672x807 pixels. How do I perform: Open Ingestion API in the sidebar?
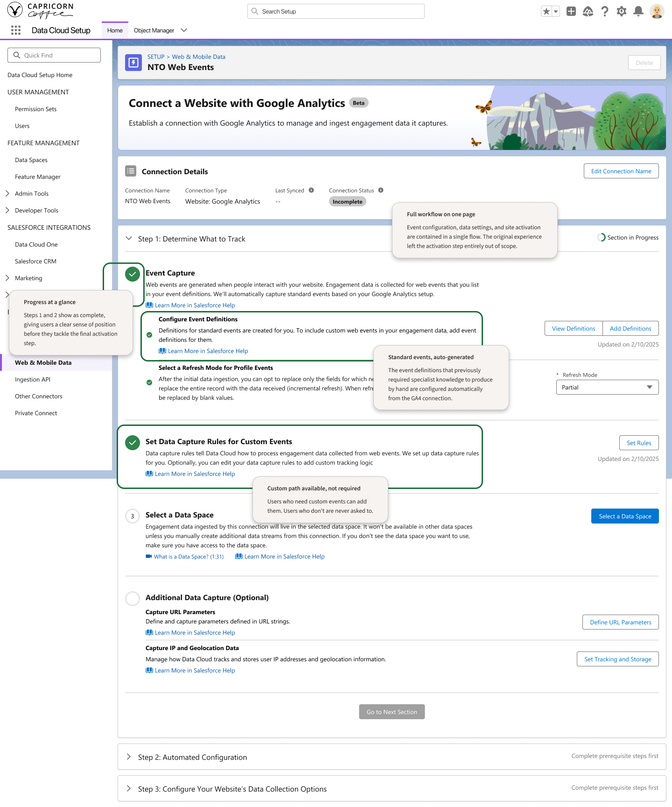coord(33,379)
